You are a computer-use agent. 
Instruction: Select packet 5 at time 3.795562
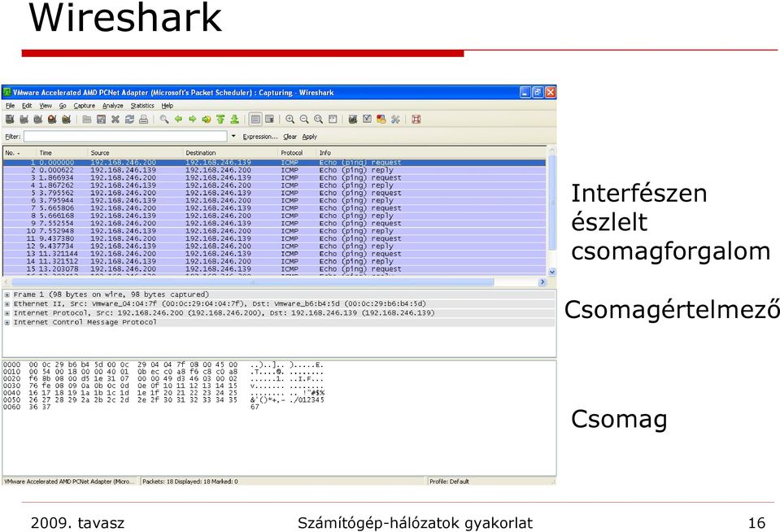point(274,193)
